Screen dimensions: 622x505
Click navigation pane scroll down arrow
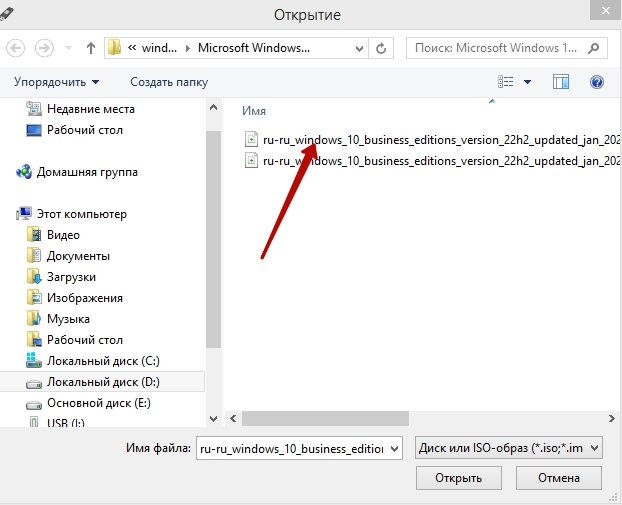(x=213, y=419)
